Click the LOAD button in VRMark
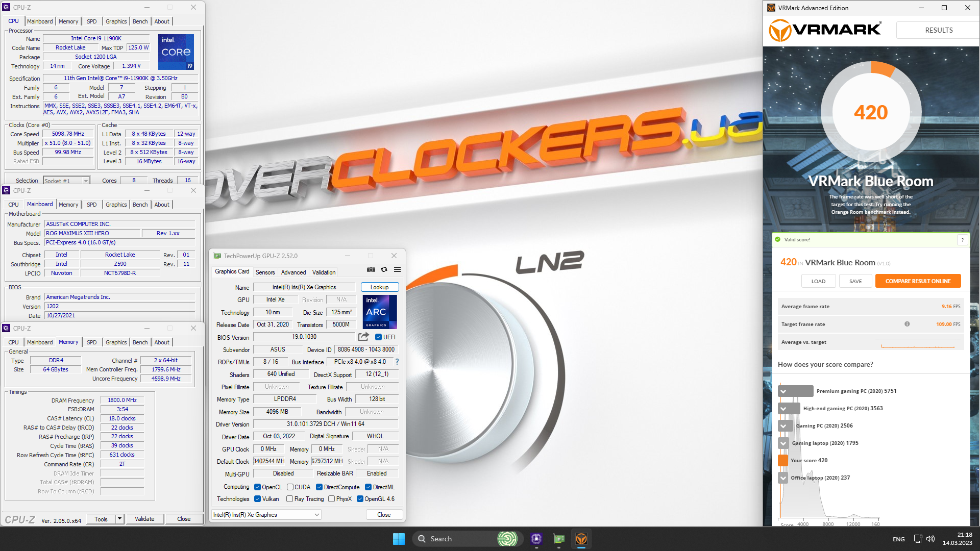 (x=818, y=281)
